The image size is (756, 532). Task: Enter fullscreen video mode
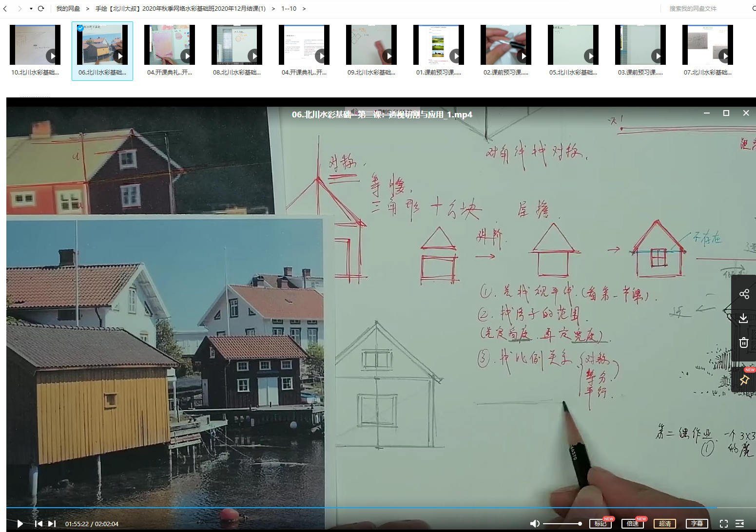coord(724,524)
